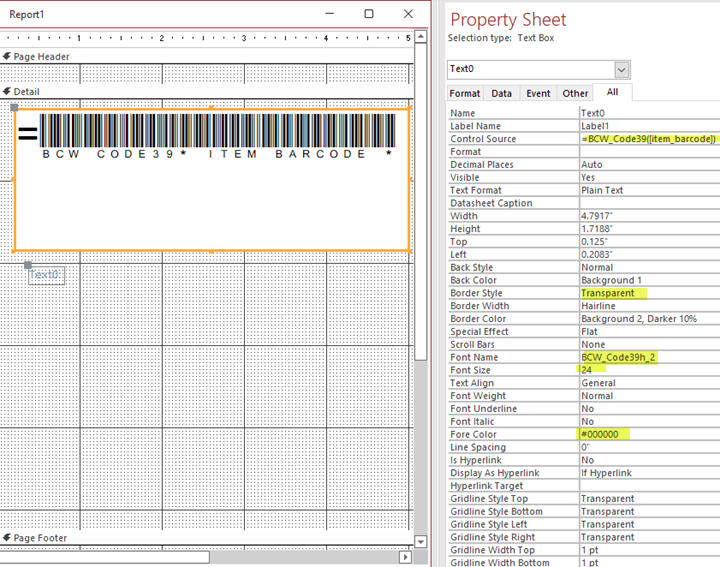Switch to the Event tab
The image size is (720, 567).
538,93
